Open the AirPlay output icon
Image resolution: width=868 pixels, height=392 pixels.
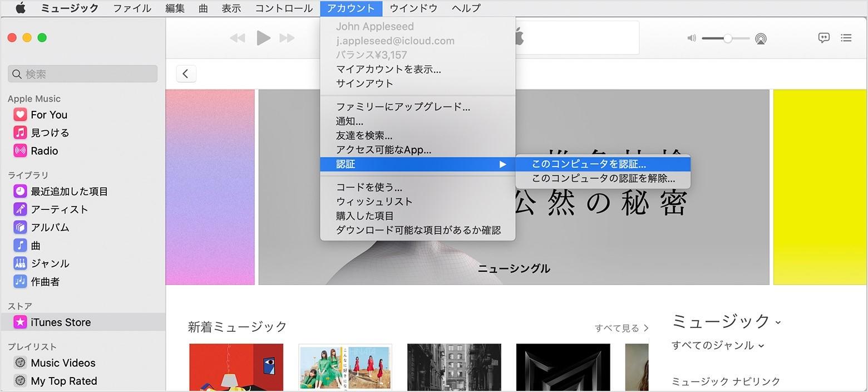click(x=761, y=38)
